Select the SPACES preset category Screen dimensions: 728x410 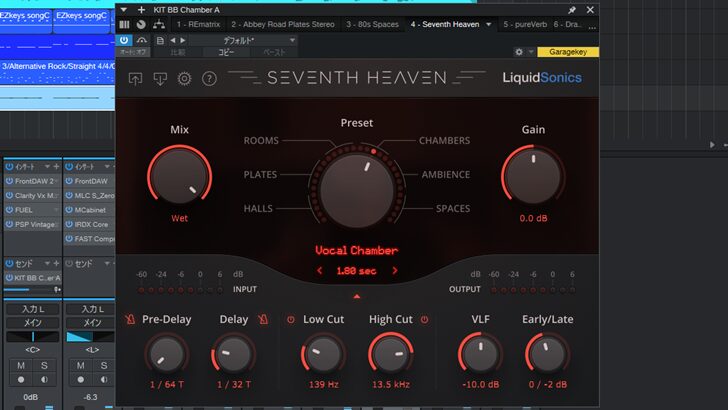click(x=453, y=208)
